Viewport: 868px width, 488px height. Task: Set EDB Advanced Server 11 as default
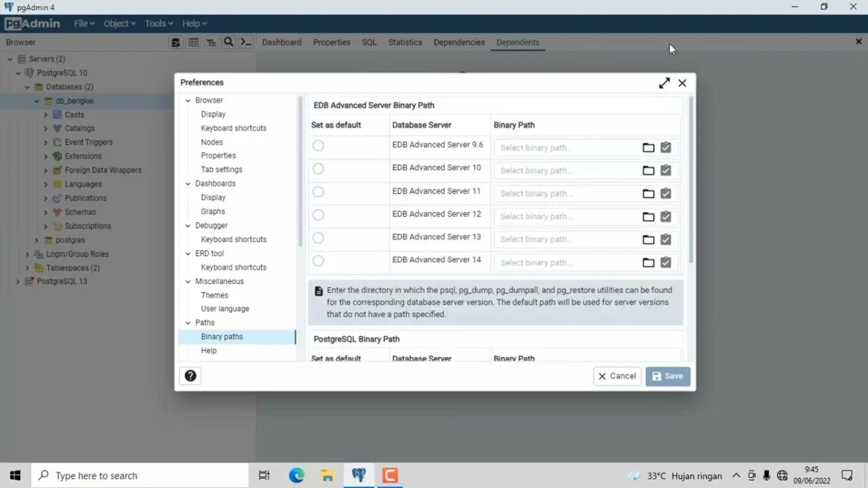(x=318, y=192)
